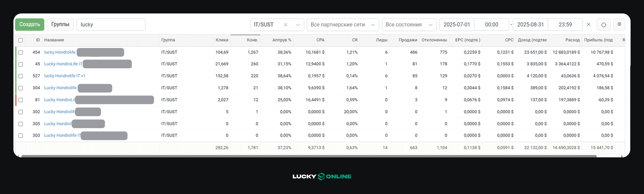Click the 'Группы' button
Image resolution: width=644 pixels, height=194 pixels.
60,25
